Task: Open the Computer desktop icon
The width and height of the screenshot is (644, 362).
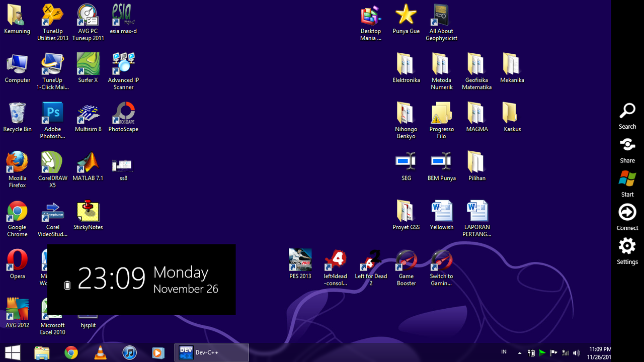Action: click(x=17, y=68)
